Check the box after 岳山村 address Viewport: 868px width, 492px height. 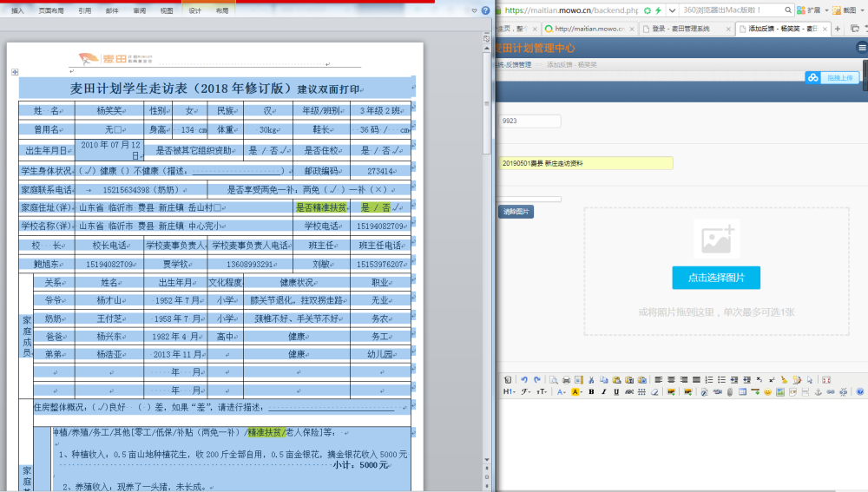(x=218, y=208)
